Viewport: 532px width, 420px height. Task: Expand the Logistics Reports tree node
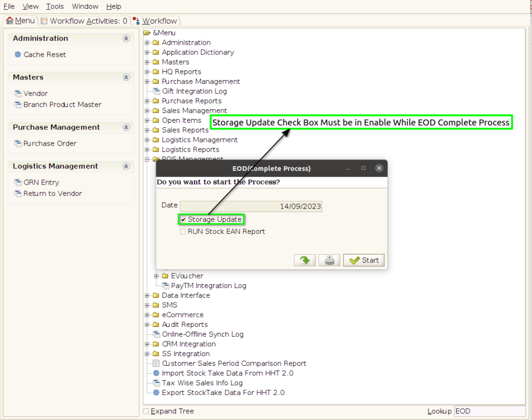click(147, 150)
